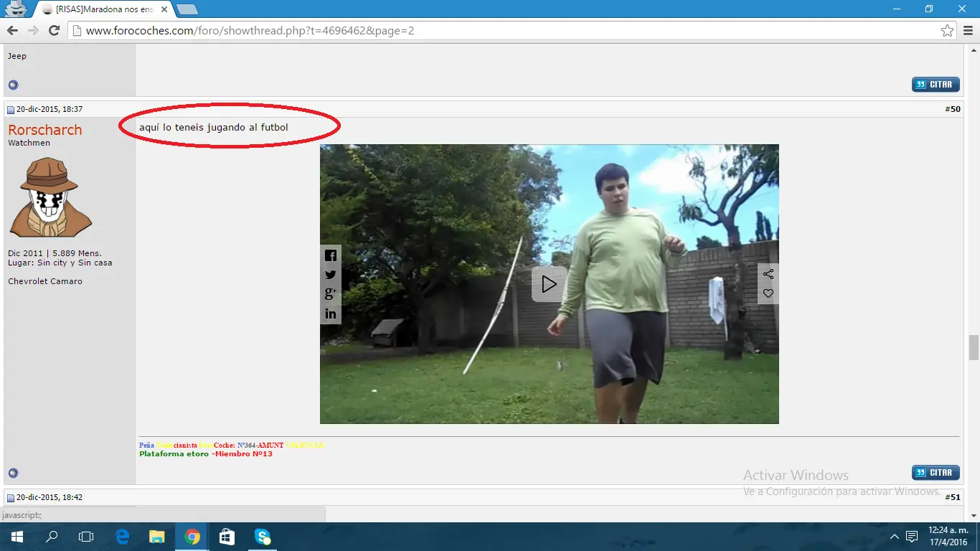Go back using the browser back arrow
The width and height of the screenshot is (980, 551).
12,30
